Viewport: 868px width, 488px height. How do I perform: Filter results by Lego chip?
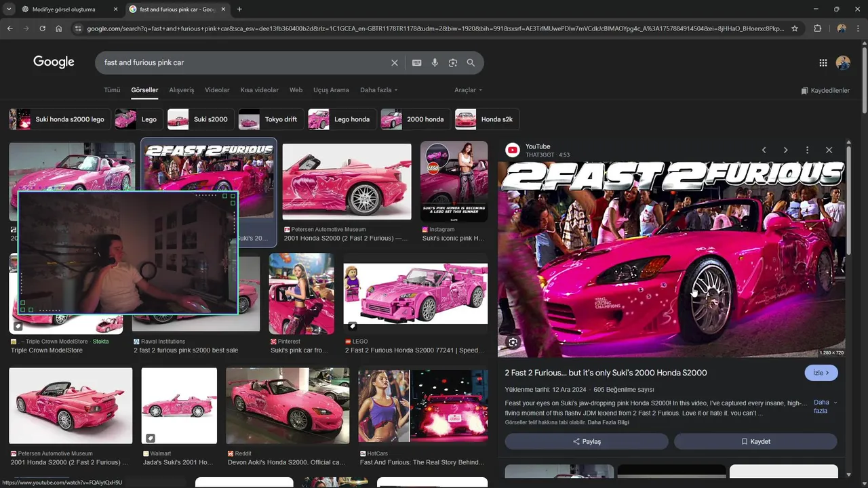pyautogui.click(x=138, y=119)
